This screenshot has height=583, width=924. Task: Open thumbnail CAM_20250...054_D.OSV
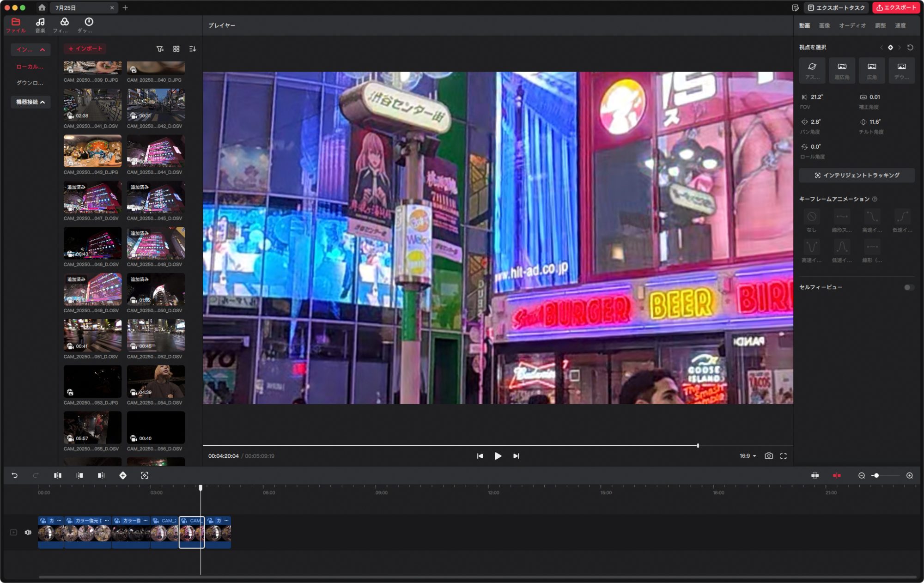pyautogui.click(x=156, y=382)
